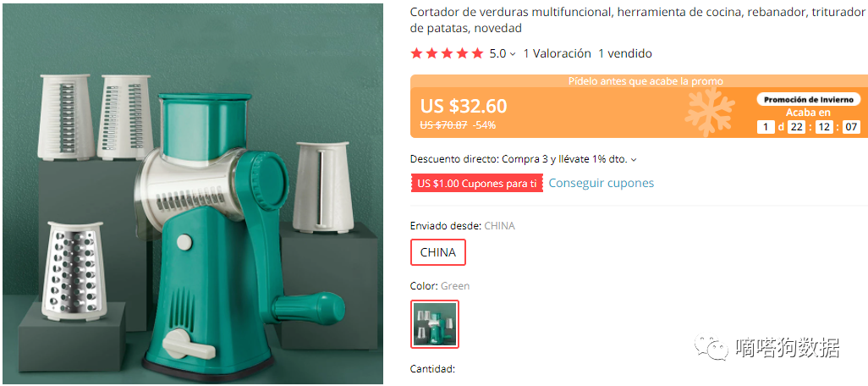
Task: Expand the Descuento directo discount chevron
Action: coord(634,159)
